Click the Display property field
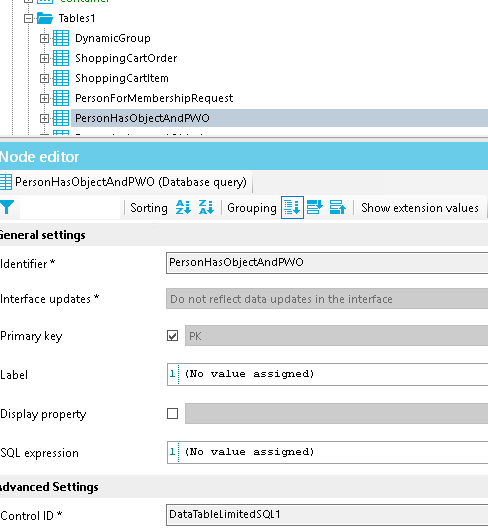Viewport: 488px width, 531px height. (337, 413)
